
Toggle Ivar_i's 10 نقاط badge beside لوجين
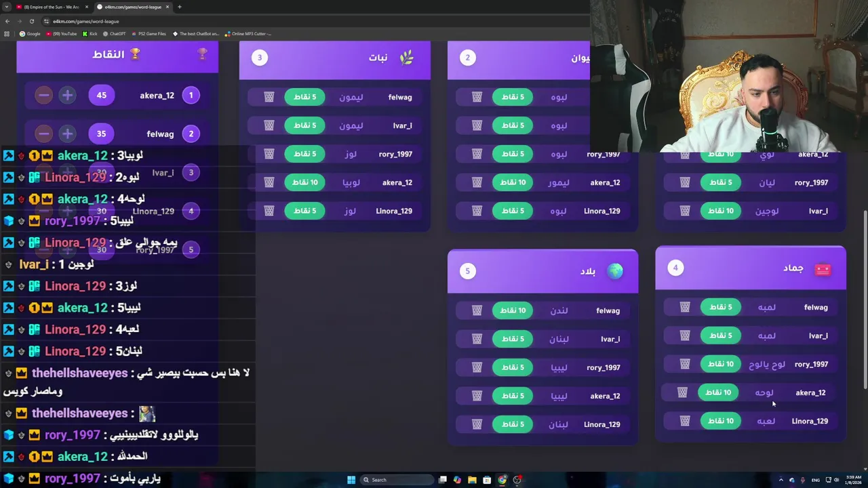(720, 211)
